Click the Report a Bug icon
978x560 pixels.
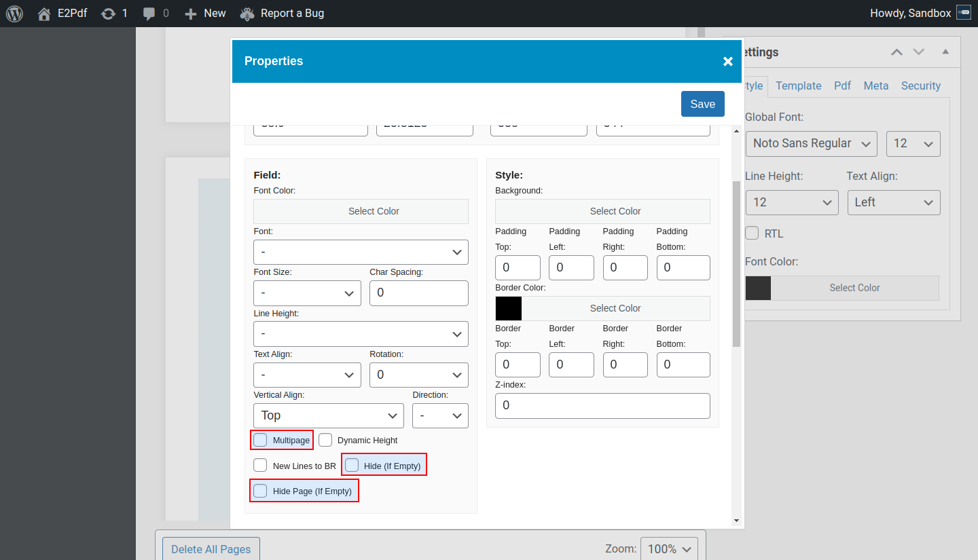coord(248,14)
